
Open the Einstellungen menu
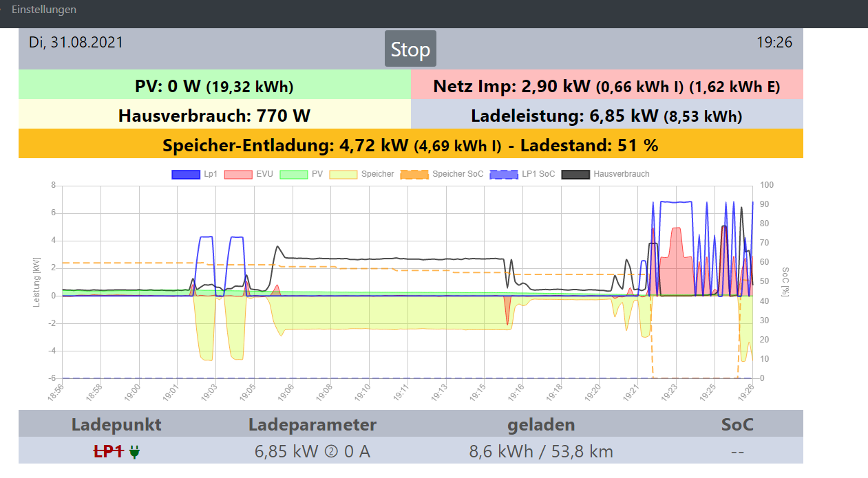(x=44, y=10)
